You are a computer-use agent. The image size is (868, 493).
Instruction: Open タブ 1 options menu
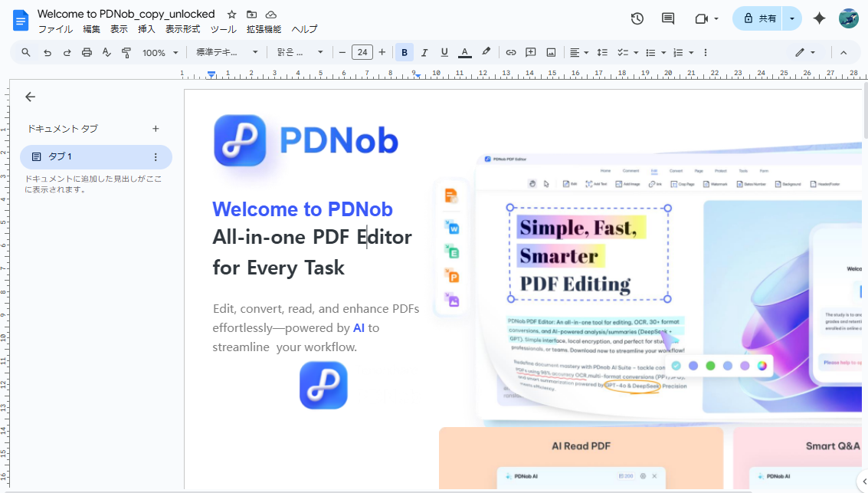click(156, 157)
